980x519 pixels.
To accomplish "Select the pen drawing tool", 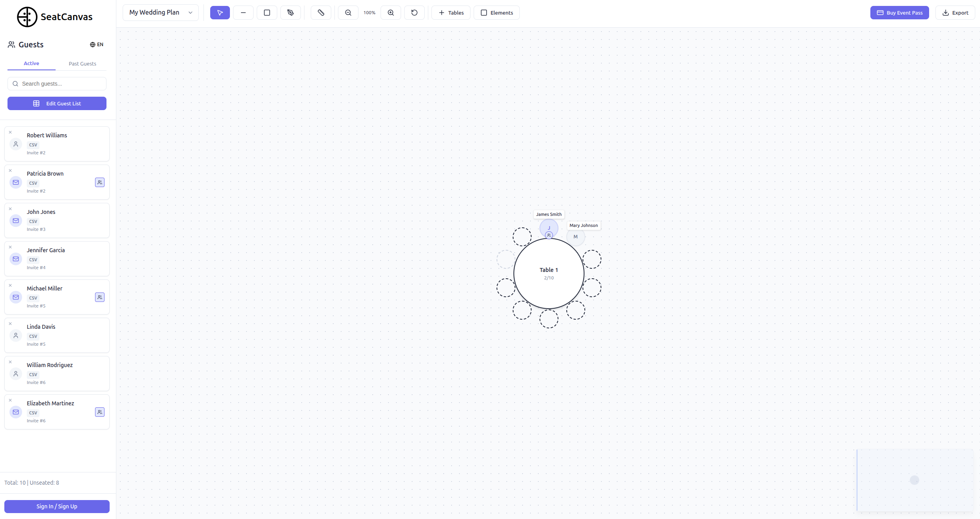I will 291,13.
